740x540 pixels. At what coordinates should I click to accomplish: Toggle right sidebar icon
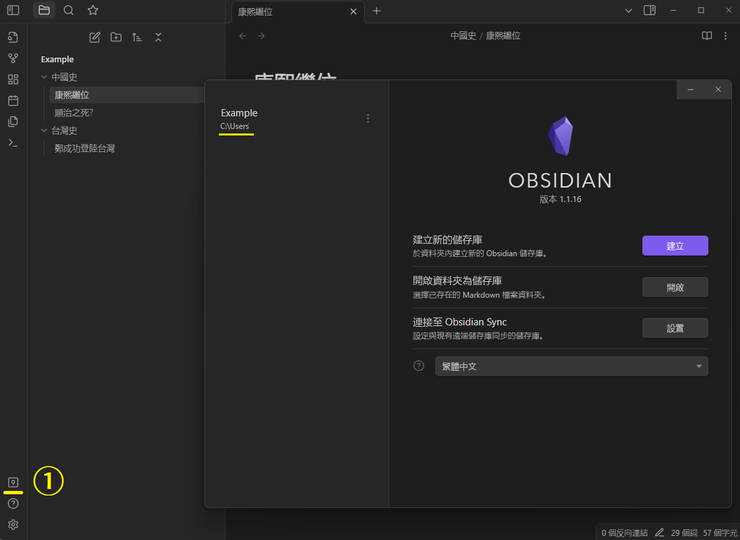650,10
